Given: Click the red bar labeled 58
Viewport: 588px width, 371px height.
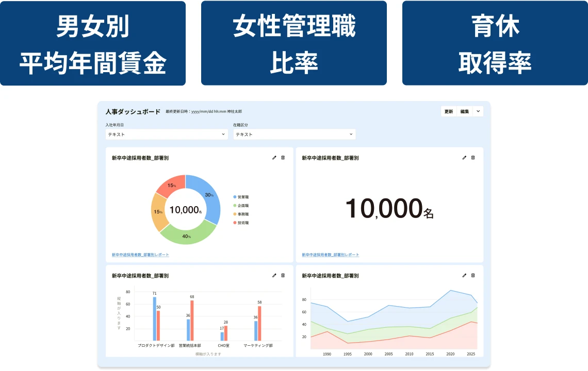Looking at the screenshot, I should coord(259,324).
